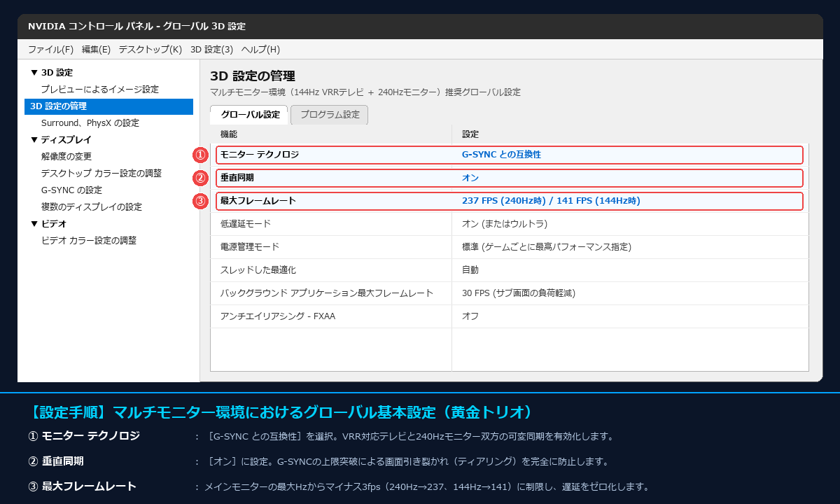Collapse the ビデオ tree section

pyautogui.click(x=34, y=224)
